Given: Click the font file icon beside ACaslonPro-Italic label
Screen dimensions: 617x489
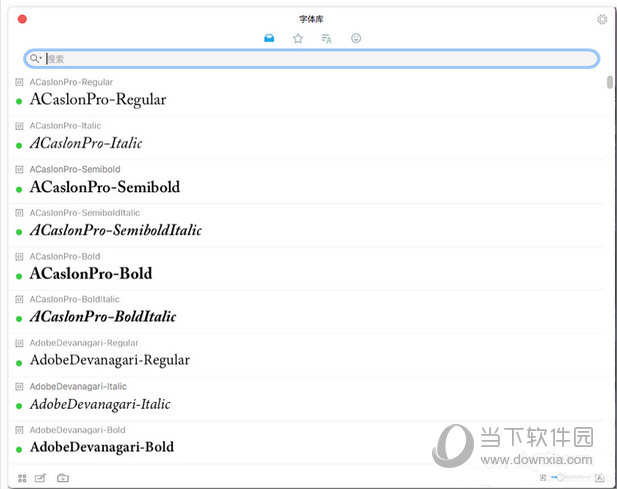Looking at the screenshot, I should click(x=19, y=126).
